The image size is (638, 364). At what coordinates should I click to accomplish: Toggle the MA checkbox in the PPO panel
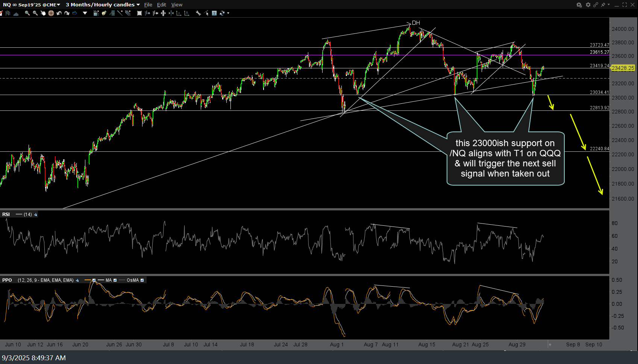tap(115, 280)
